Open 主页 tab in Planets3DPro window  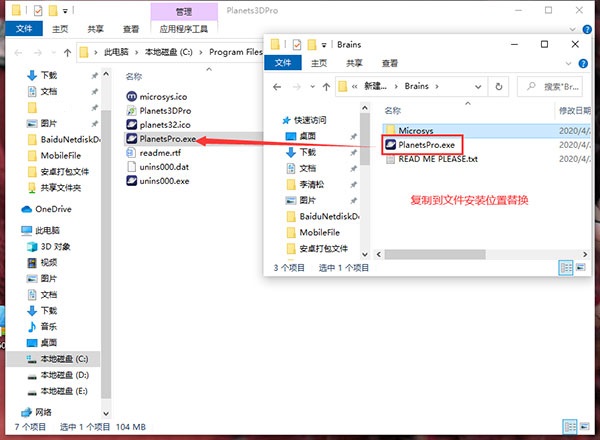(x=60, y=29)
